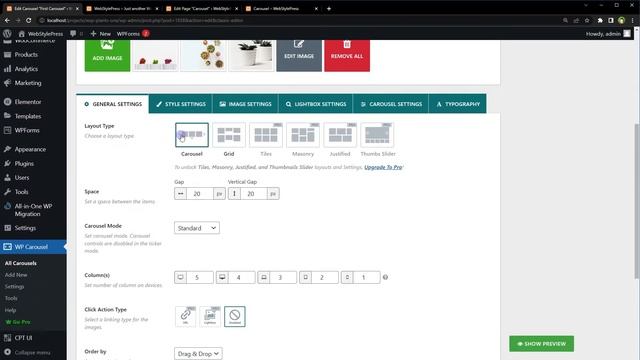The width and height of the screenshot is (640, 360).
Task: Switch to General Settings tab
Action: tap(113, 104)
